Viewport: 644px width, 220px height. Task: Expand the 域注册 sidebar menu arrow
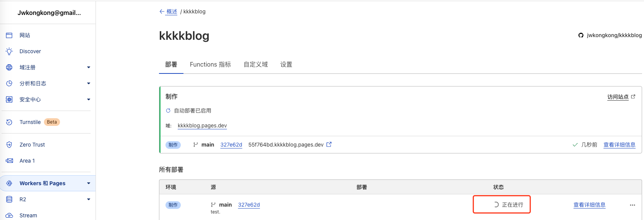click(89, 67)
